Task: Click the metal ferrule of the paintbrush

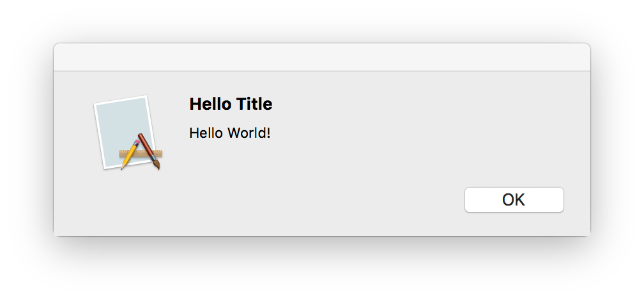Action: (x=152, y=157)
